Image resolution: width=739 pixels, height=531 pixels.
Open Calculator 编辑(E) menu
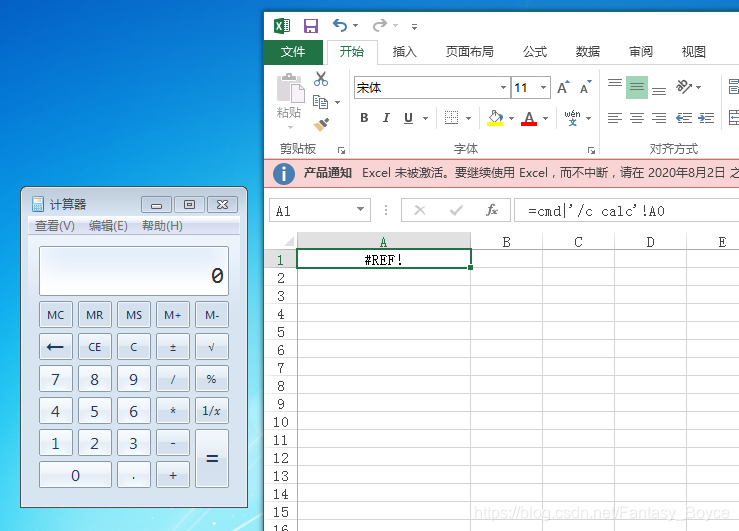tap(108, 226)
